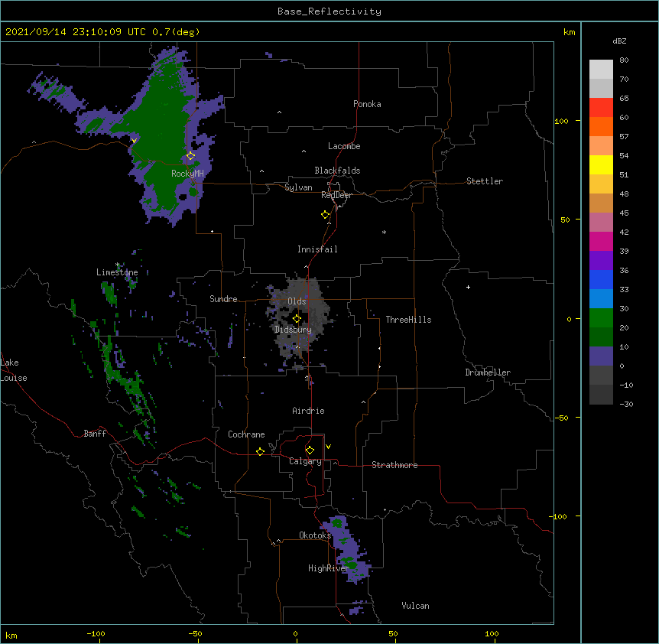Click the Lake Louise label at the left edge
This screenshot has width=659, height=644.
[14, 370]
